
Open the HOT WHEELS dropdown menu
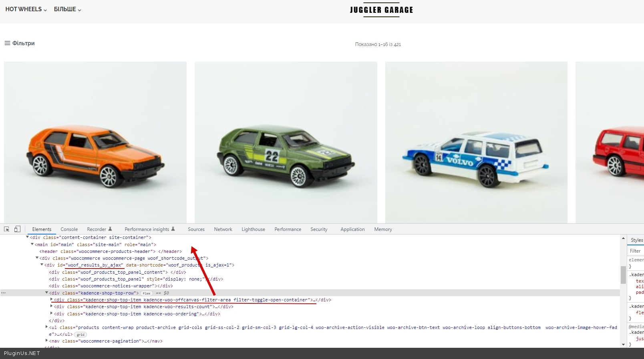tap(26, 9)
